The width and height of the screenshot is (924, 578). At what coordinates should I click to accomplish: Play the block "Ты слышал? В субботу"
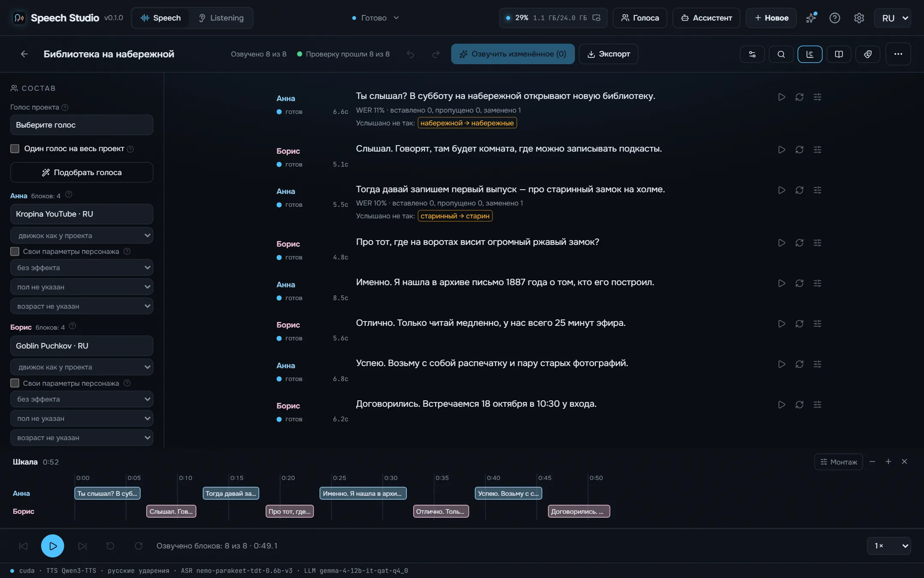[x=782, y=97]
